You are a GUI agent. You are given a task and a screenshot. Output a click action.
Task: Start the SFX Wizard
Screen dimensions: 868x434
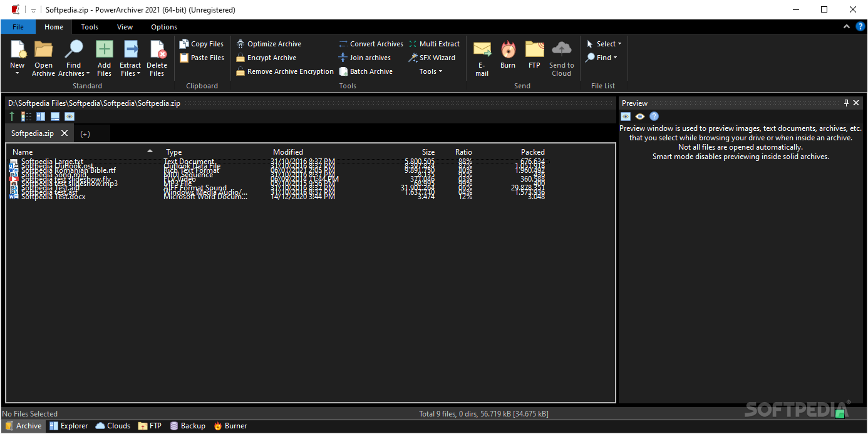tap(432, 58)
